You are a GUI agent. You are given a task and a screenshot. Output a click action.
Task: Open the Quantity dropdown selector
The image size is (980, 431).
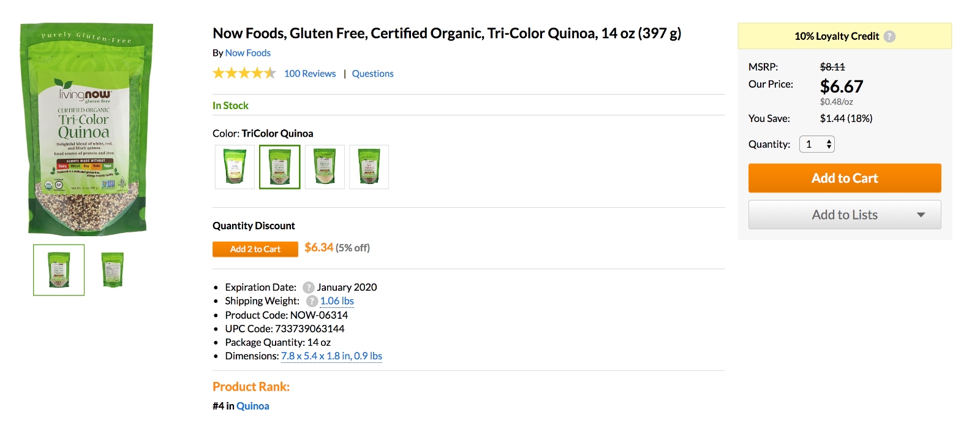[817, 144]
